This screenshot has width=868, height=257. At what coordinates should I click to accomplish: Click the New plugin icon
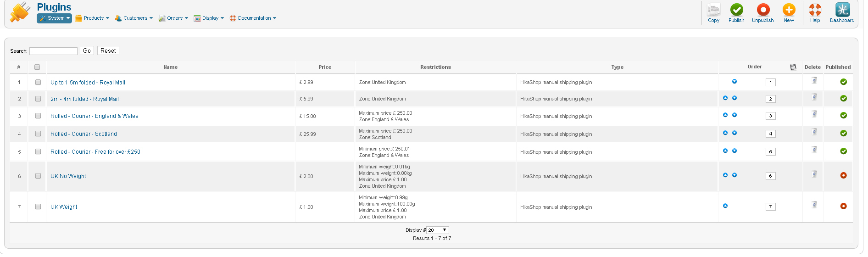click(x=789, y=10)
